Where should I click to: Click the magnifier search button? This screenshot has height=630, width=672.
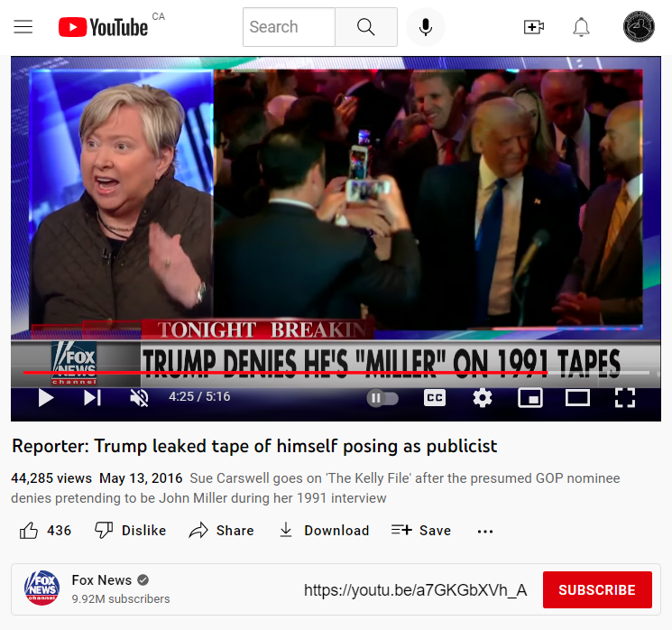366,27
